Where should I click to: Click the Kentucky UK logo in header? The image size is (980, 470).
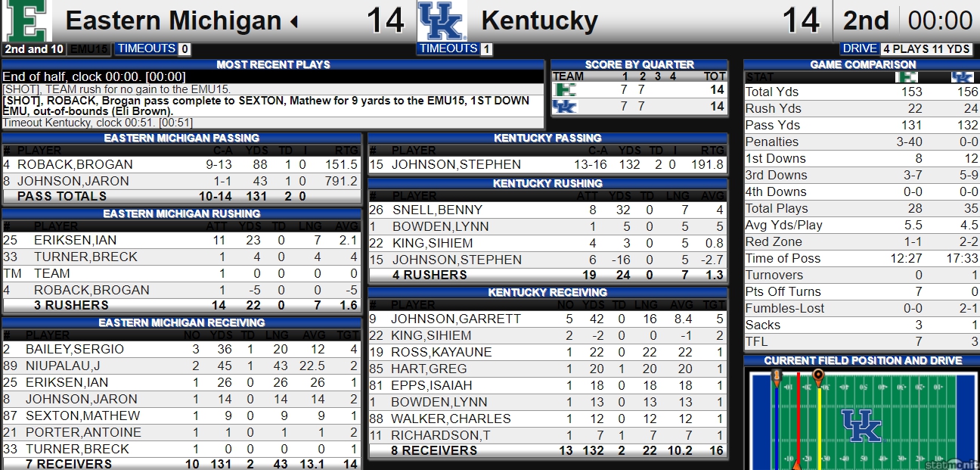[x=442, y=20]
